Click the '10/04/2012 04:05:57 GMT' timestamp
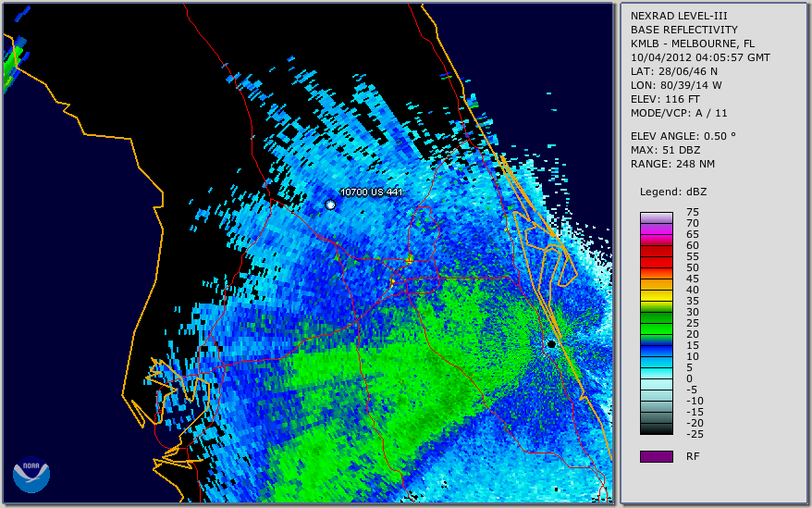Screen dimensions: 812x508 click(700, 57)
